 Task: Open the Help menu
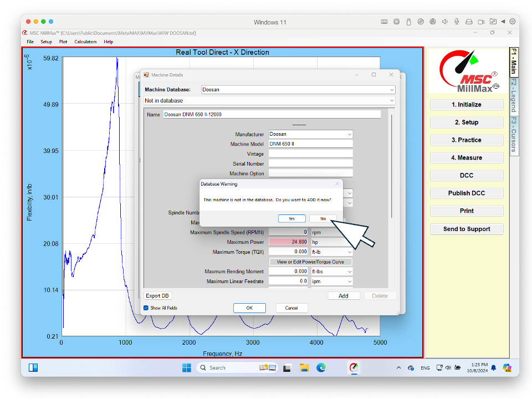pos(109,42)
